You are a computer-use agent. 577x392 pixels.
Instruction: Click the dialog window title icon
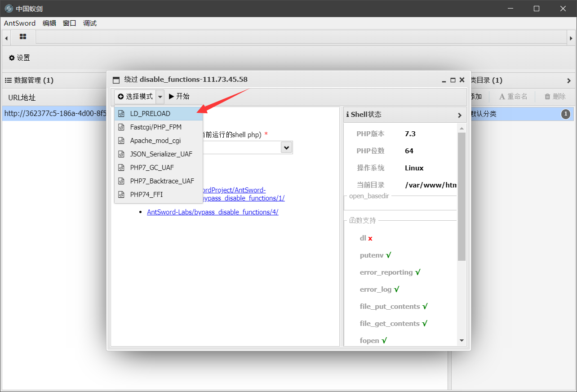coord(116,80)
